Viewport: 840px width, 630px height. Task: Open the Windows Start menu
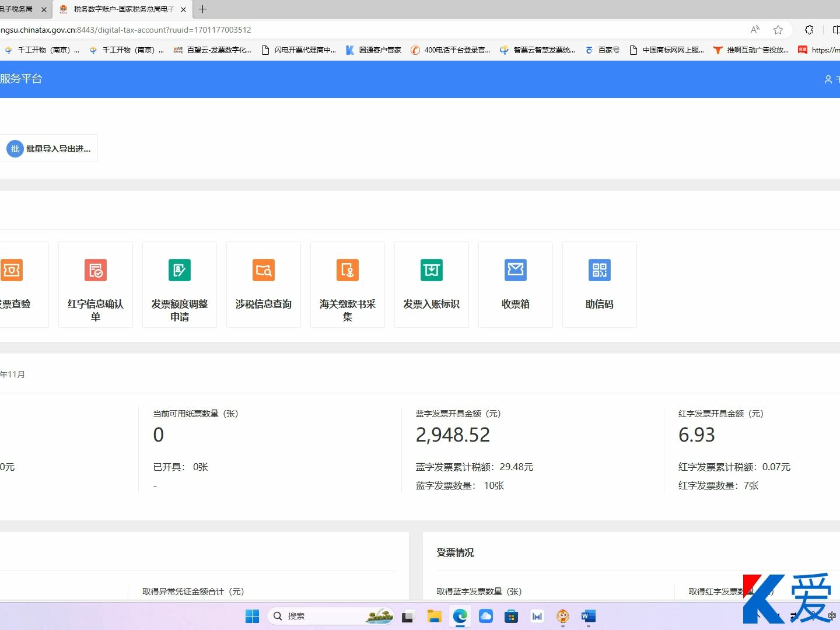coord(252,616)
